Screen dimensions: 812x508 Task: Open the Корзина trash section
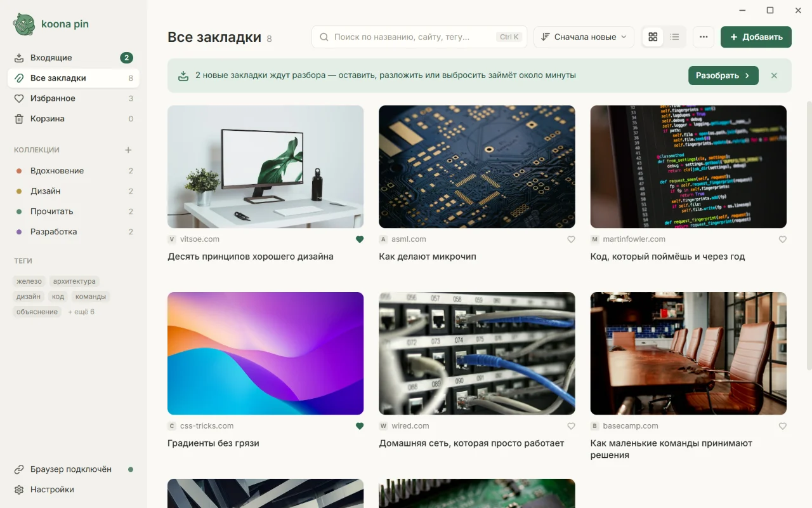(73, 119)
